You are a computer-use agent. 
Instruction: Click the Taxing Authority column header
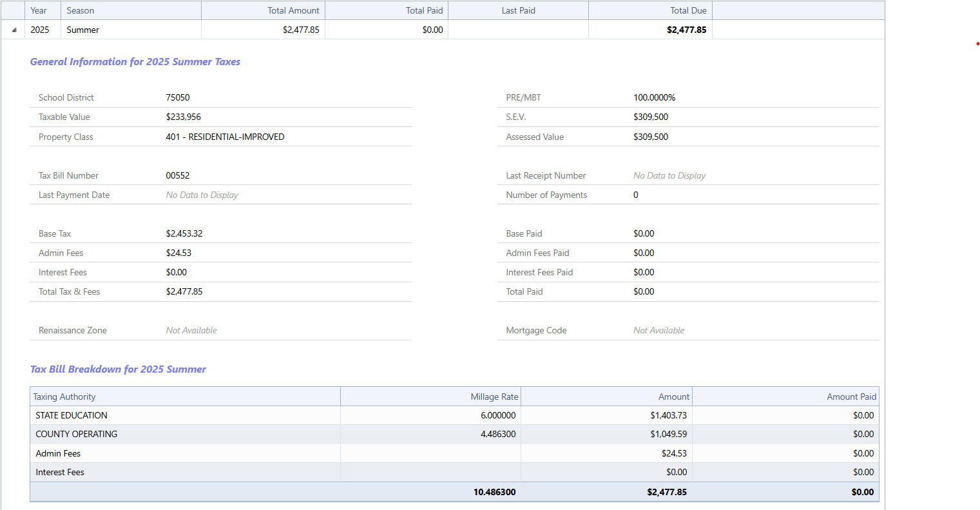coord(64,397)
